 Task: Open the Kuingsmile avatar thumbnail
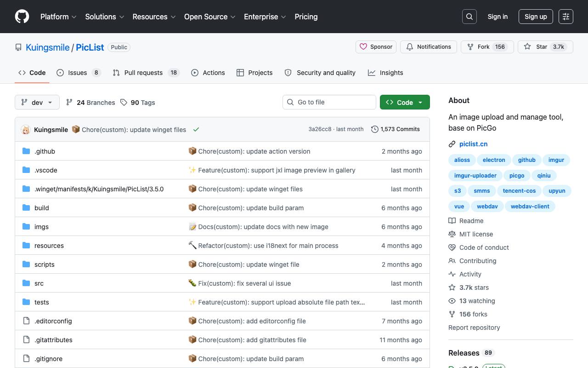pos(26,129)
